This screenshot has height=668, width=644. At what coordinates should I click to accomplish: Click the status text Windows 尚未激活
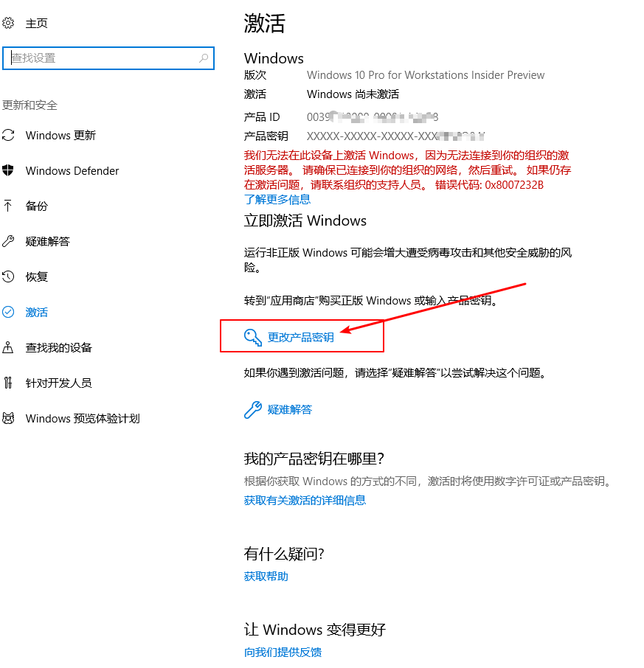pyautogui.click(x=353, y=94)
